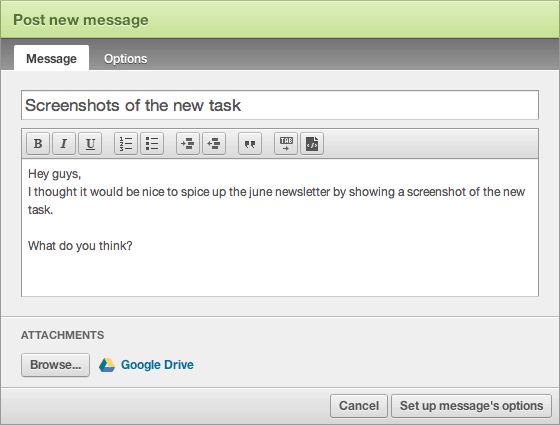Underline text using the U button
Screen dimensions: 560x425
pos(90,144)
